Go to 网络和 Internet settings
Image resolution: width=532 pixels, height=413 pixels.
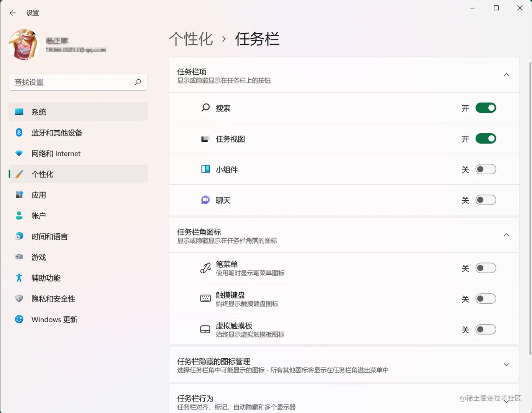pyautogui.click(x=78, y=153)
